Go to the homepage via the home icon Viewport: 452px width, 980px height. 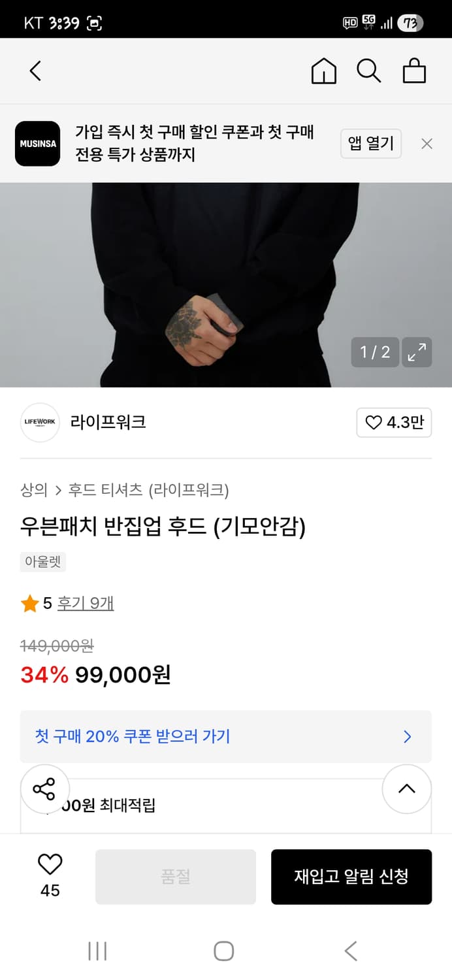323,71
